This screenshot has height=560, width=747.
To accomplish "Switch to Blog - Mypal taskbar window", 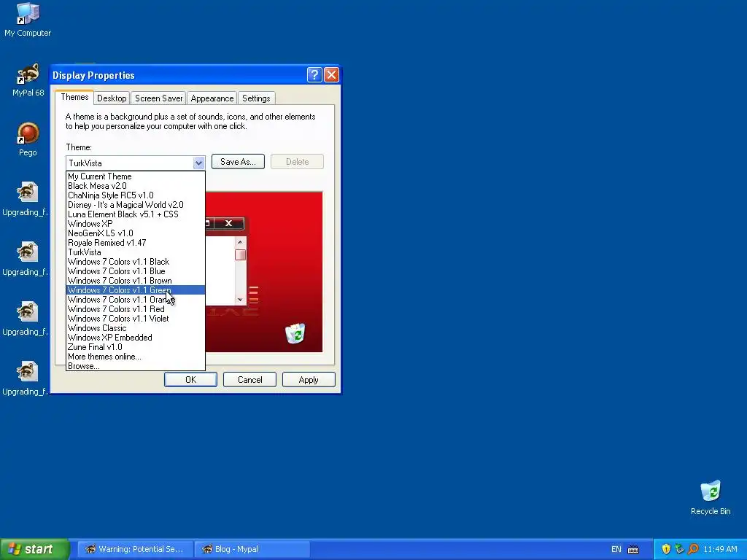I will point(252,549).
